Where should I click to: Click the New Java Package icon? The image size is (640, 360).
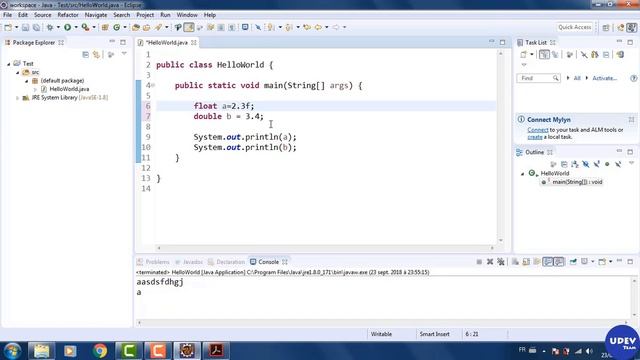[x=105, y=27]
